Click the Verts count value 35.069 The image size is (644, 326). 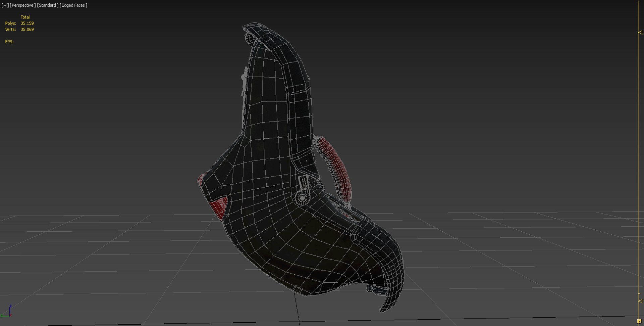[x=27, y=30]
